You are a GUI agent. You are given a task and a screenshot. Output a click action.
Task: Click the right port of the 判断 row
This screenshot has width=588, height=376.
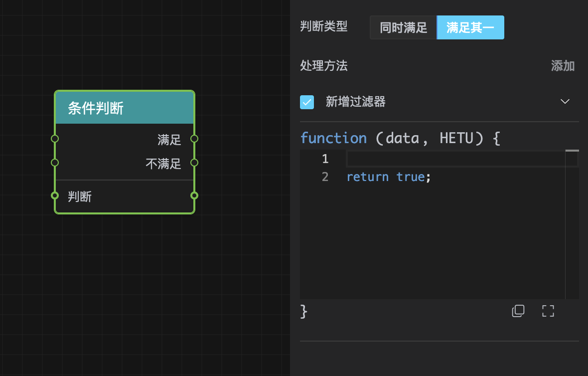pos(194,195)
